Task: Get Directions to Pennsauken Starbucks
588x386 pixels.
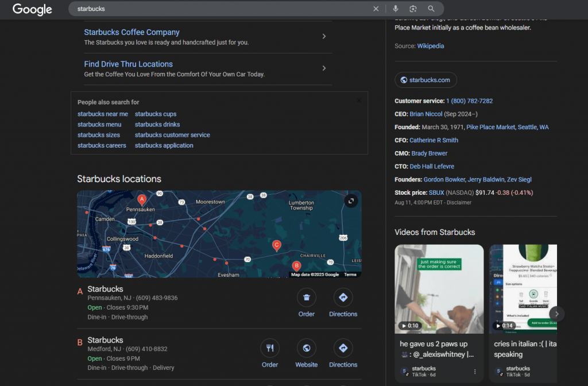Action: click(343, 298)
